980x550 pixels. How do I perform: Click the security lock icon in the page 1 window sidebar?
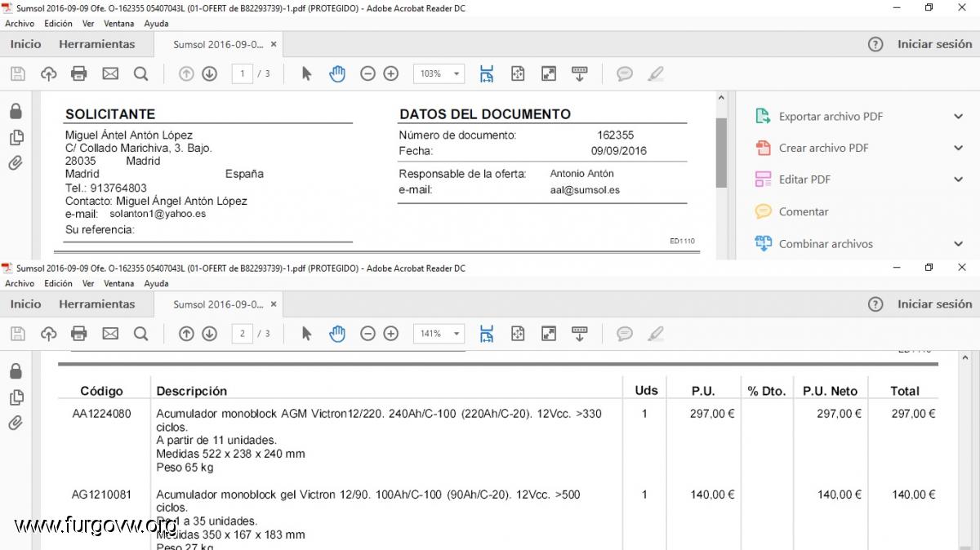(16, 111)
